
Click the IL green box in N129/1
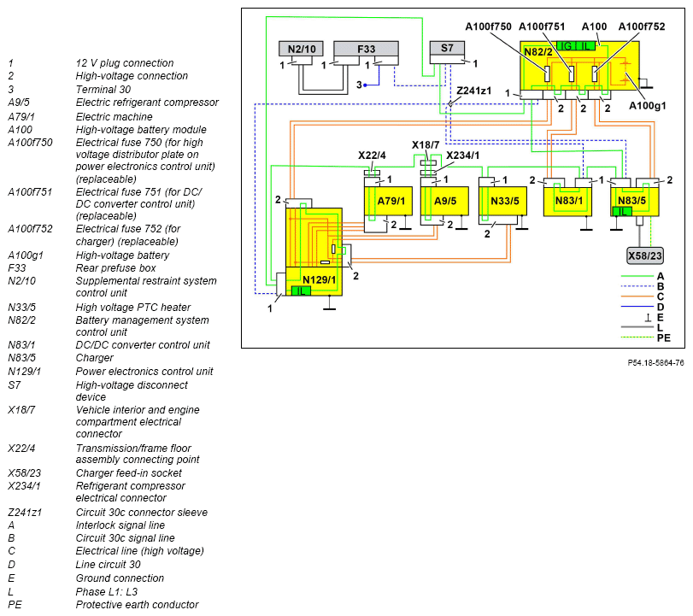(x=301, y=290)
